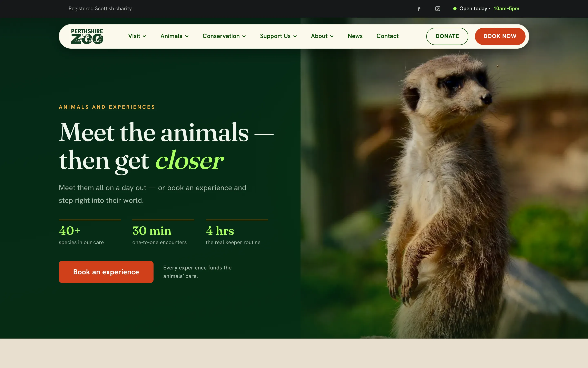Expand the Animals dropdown chevron
The height and width of the screenshot is (368, 588).
click(187, 37)
